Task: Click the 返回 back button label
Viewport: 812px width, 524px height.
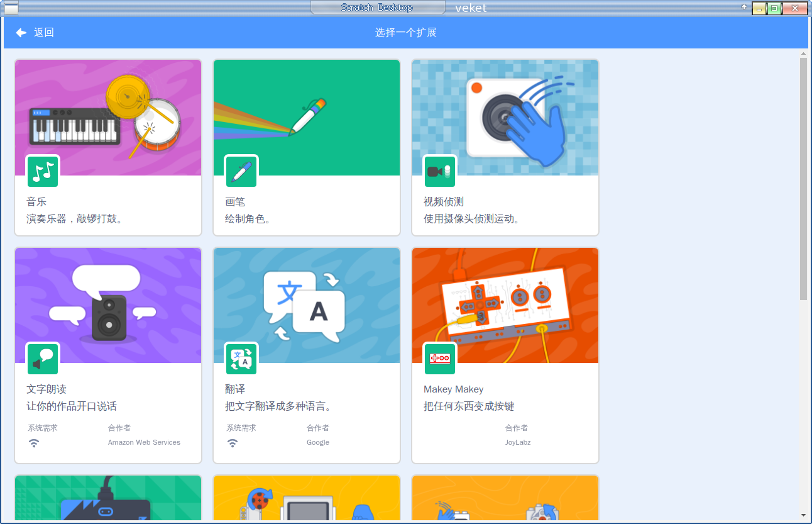Action: pyautogui.click(x=44, y=33)
